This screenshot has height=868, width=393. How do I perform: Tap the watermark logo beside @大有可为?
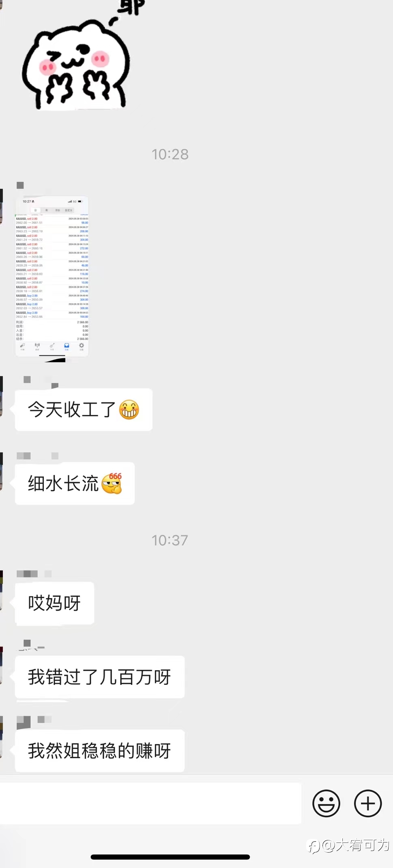coord(314,846)
